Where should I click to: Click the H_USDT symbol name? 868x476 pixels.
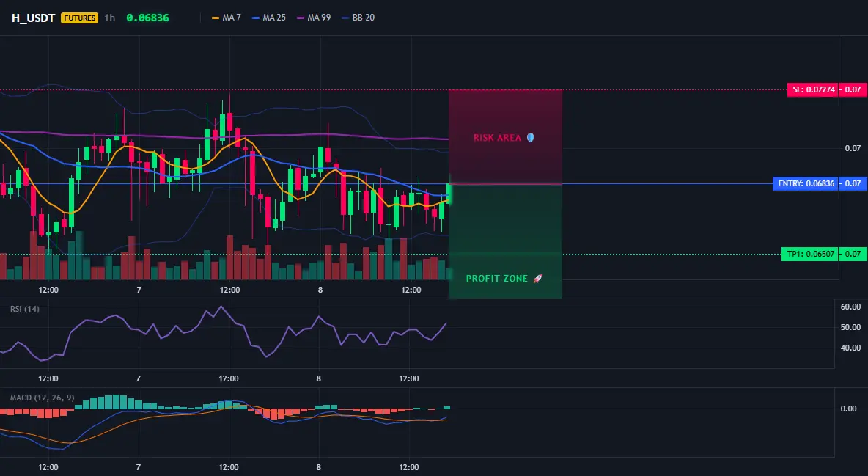33,18
